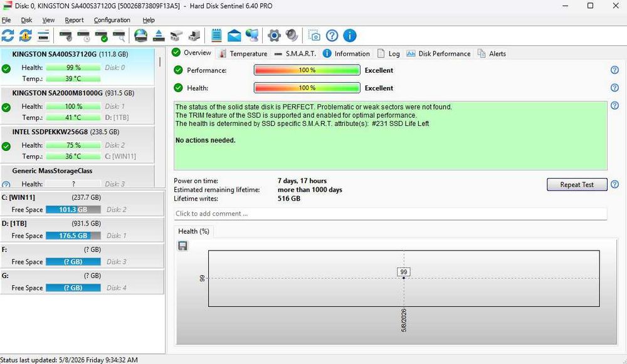The height and width of the screenshot is (364, 627).
Task: Switch to the Alerts tab
Action: click(492, 53)
